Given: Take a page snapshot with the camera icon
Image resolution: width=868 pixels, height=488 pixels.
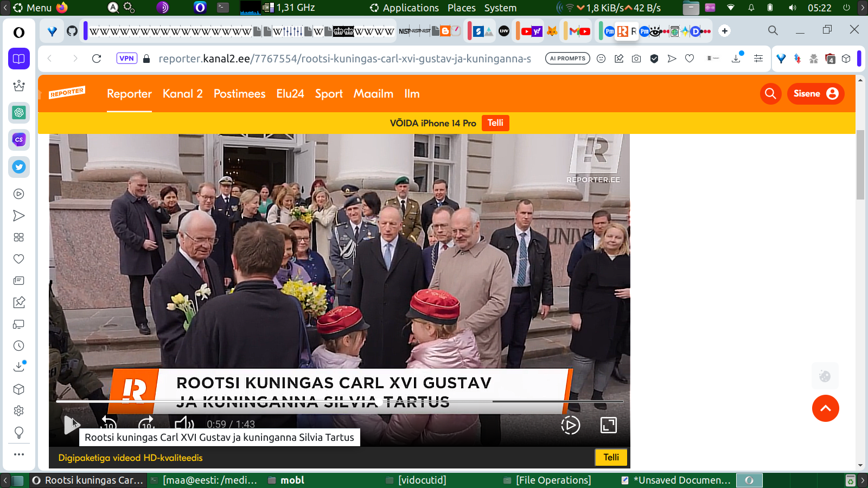Looking at the screenshot, I should pyautogui.click(x=636, y=59).
